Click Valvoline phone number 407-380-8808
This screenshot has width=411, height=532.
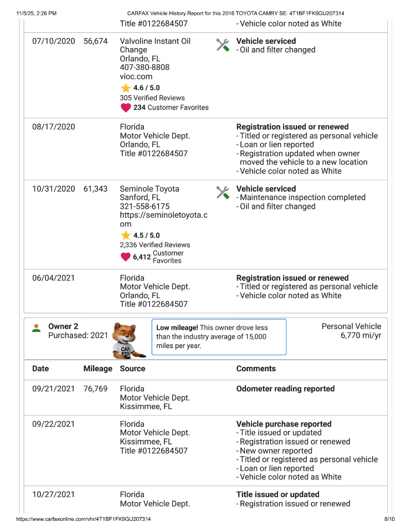pyautogui.click(x=145, y=67)
